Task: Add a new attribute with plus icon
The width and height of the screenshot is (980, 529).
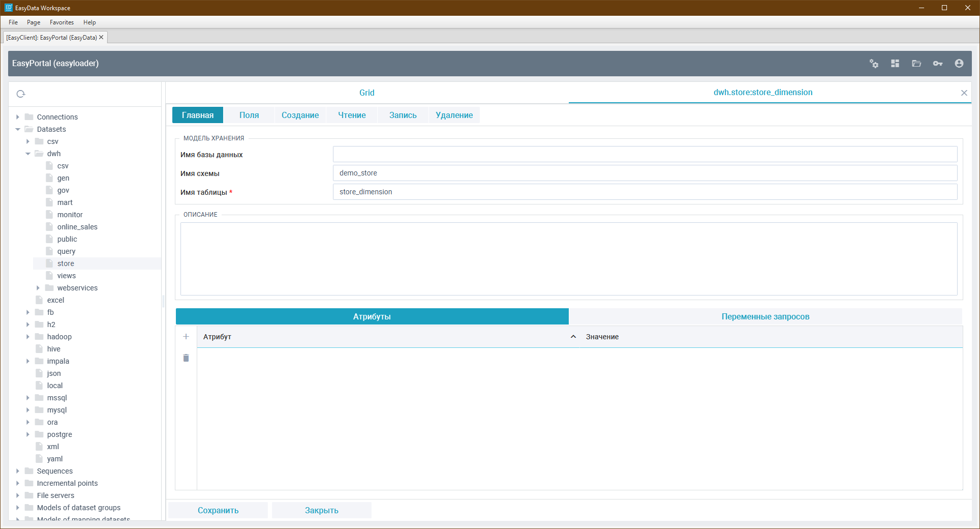Action: [x=186, y=337]
